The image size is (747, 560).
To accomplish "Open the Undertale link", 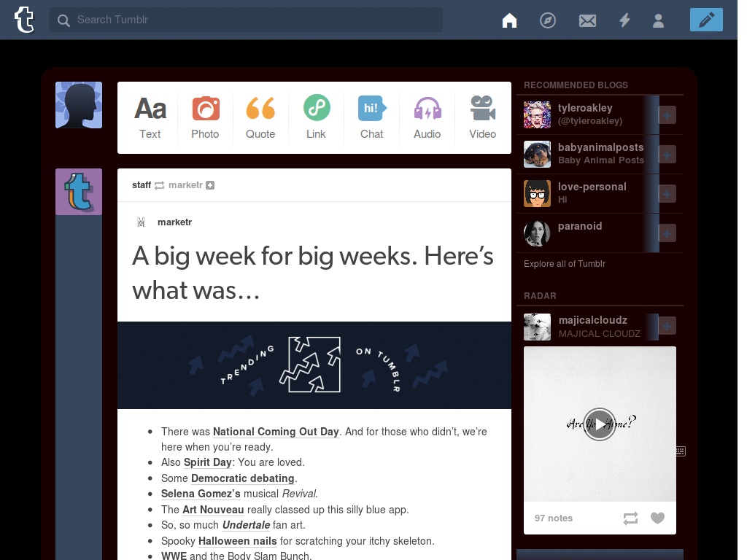I will tap(247, 525).
